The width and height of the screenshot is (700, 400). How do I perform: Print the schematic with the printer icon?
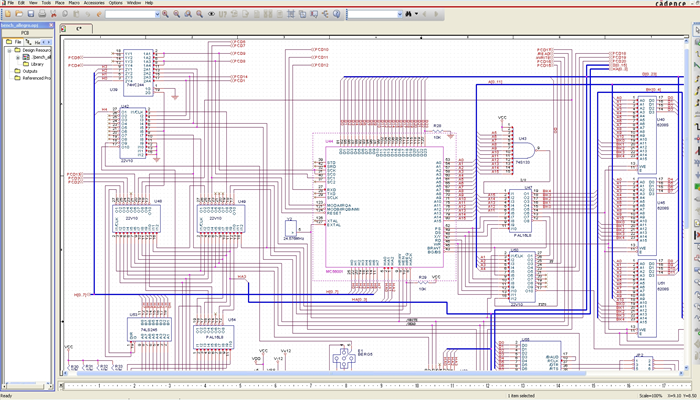point(42,14)
